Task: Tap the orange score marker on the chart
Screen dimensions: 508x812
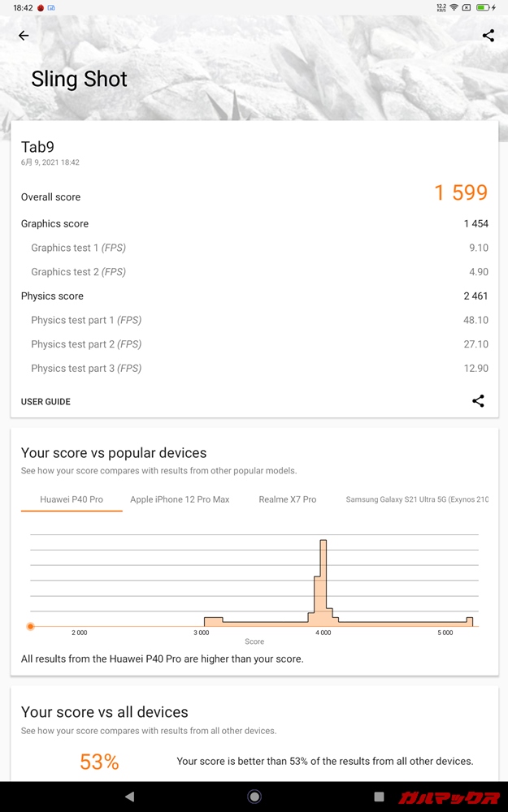Action: (x=30, y=626)
